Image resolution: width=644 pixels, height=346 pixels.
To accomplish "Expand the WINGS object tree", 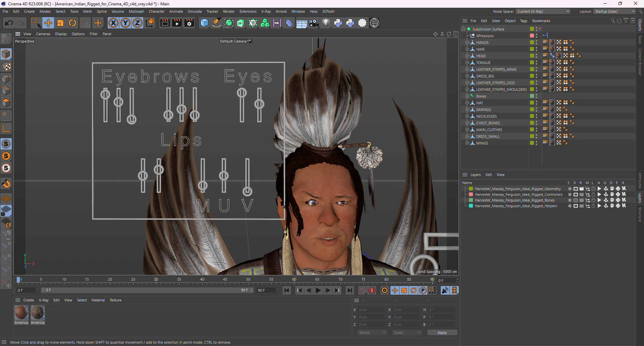I will click(x=467, y=143).
